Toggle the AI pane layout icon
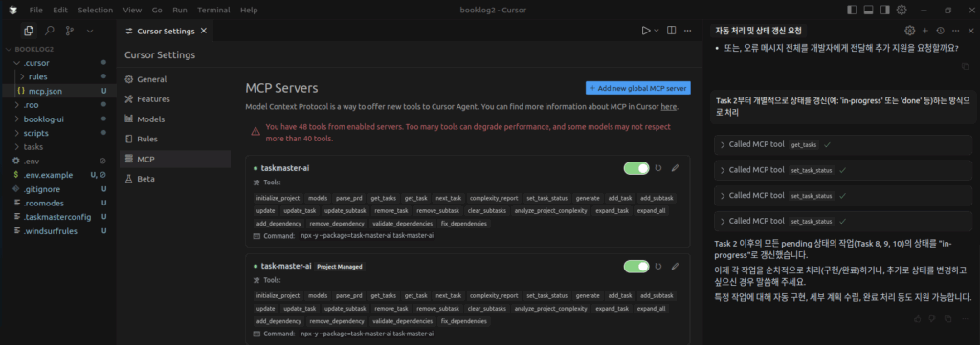 coord(884,10)
